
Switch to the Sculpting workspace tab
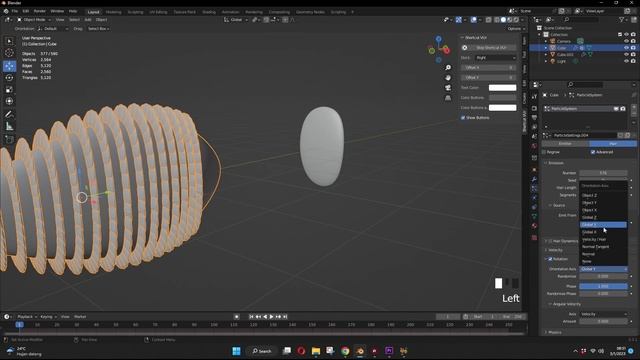[135, 12]
